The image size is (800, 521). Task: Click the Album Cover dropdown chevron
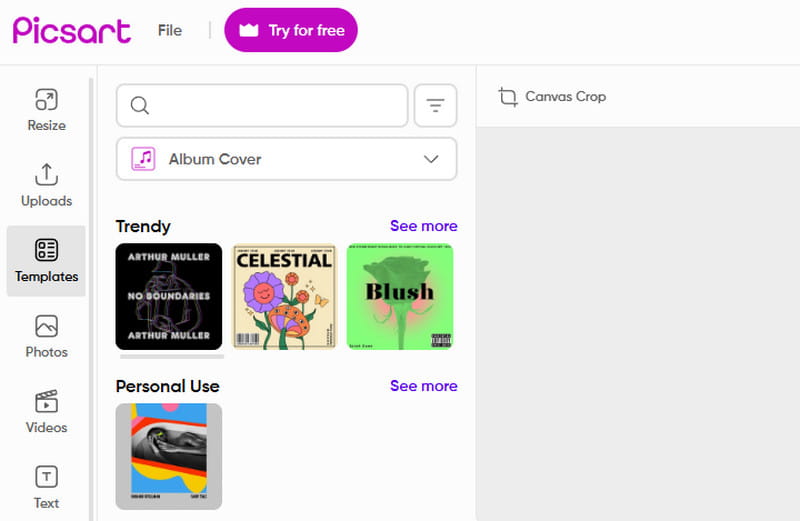point(432,159)
